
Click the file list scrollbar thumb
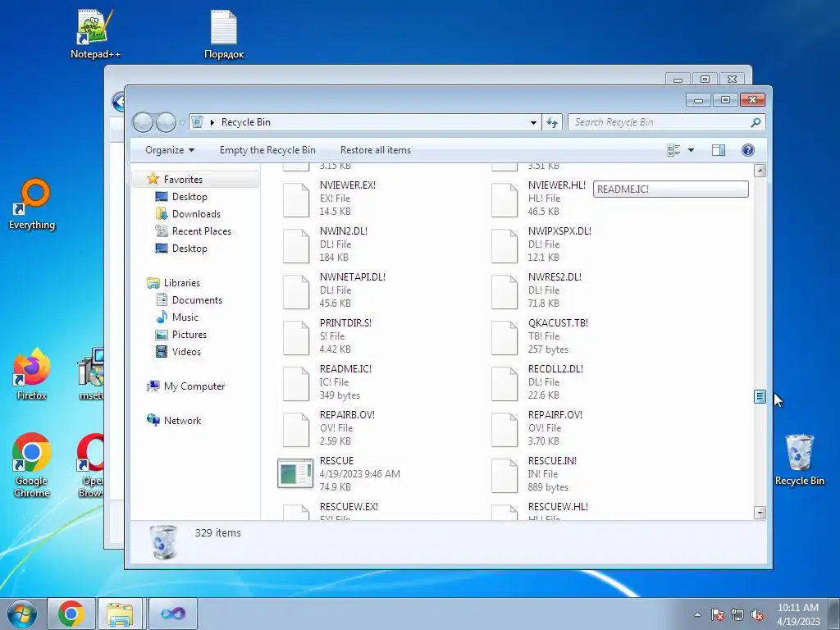[760, 396]
